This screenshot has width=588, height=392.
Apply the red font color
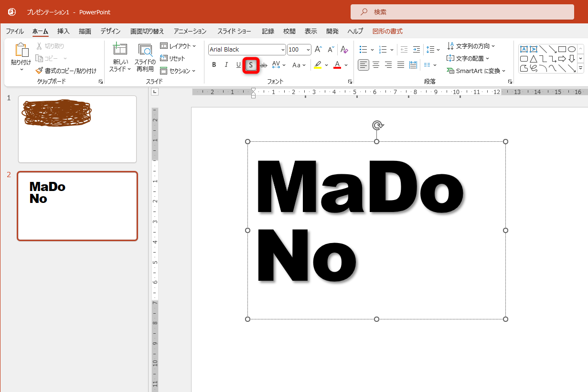coord(337,65)
